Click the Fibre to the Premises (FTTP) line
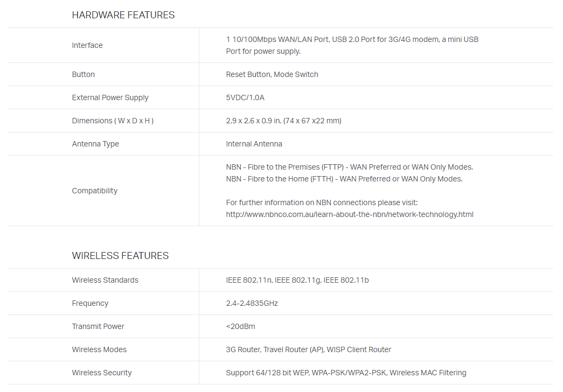563x392 pixels. coord(349,167)
